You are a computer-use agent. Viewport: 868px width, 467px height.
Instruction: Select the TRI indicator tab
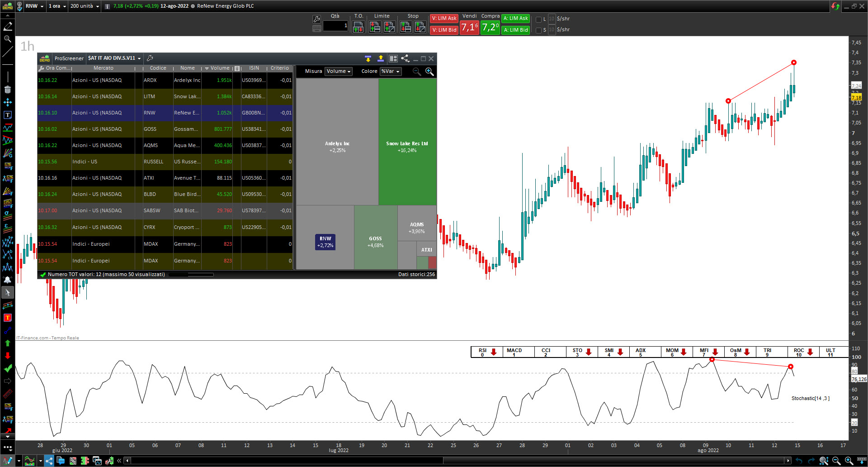(x=772, y=352)
